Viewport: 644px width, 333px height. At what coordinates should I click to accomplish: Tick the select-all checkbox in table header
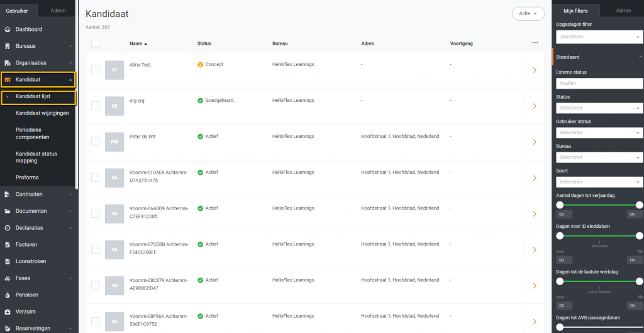pos(96,43)
